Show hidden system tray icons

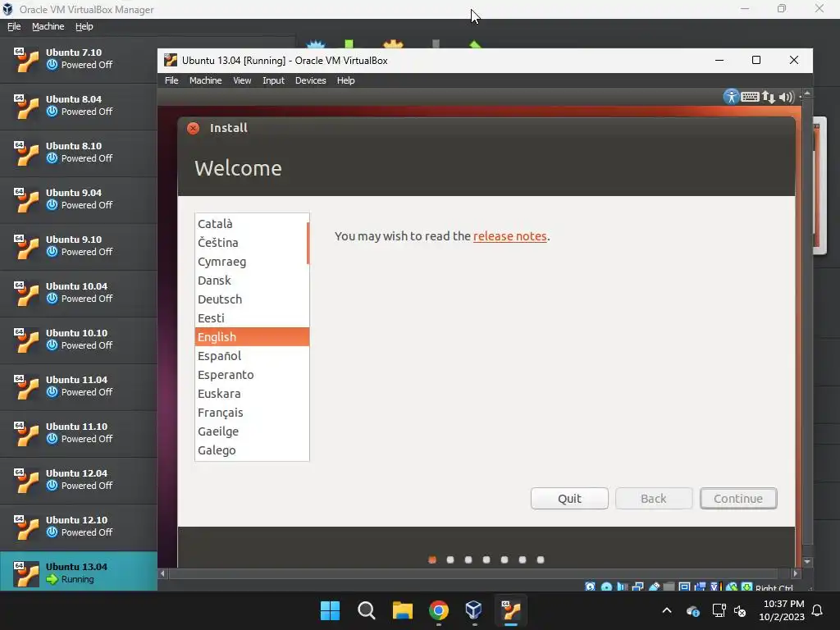click(x=667, y=610)
